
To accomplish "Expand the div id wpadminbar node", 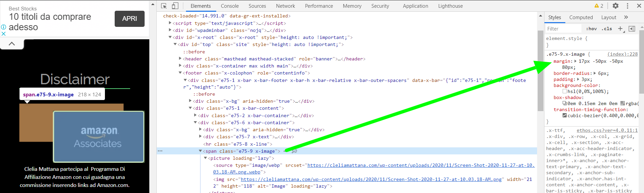I will 170,30.
